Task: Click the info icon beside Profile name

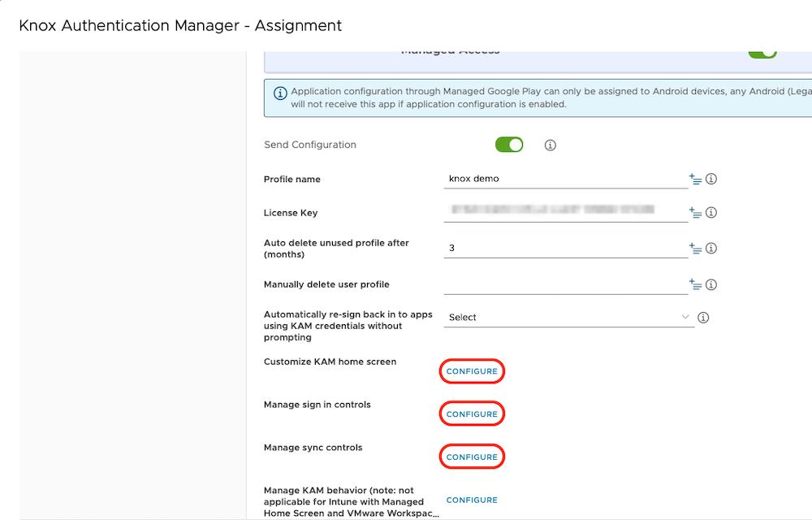Action: point(711,179)
